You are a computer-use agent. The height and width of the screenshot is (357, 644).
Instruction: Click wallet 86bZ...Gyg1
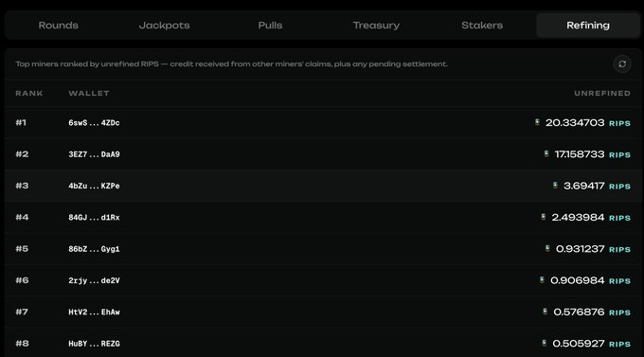(94, 249)
